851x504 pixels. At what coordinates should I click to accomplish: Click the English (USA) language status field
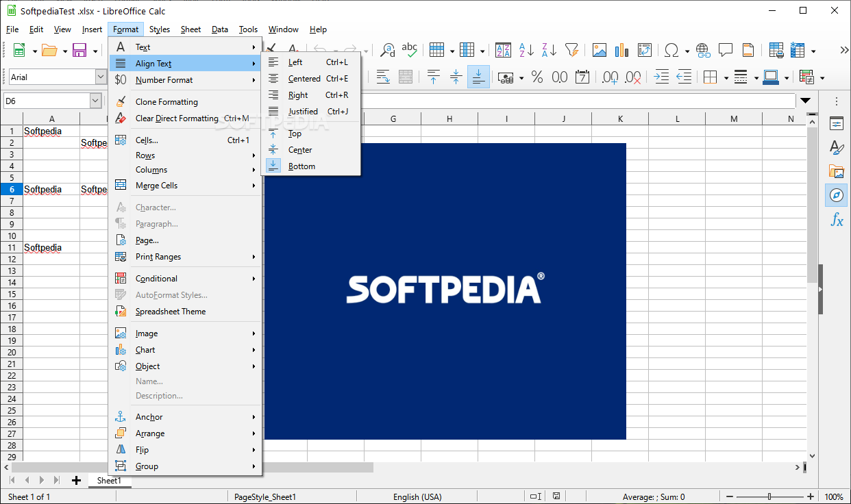[417, 497]
